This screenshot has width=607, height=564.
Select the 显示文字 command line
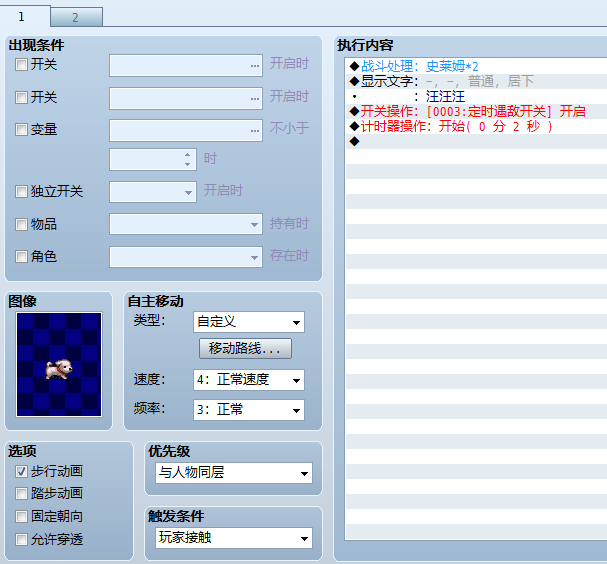click(476, 81)
